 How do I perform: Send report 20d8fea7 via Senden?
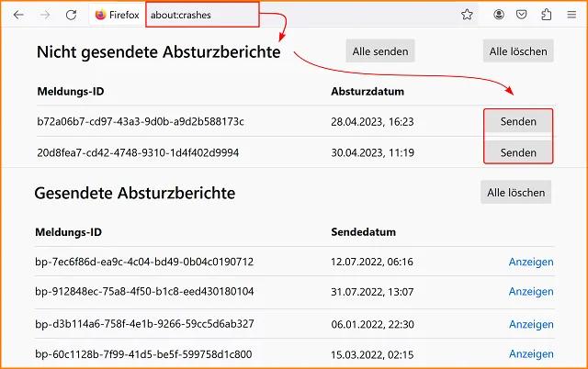coord(518,152)
